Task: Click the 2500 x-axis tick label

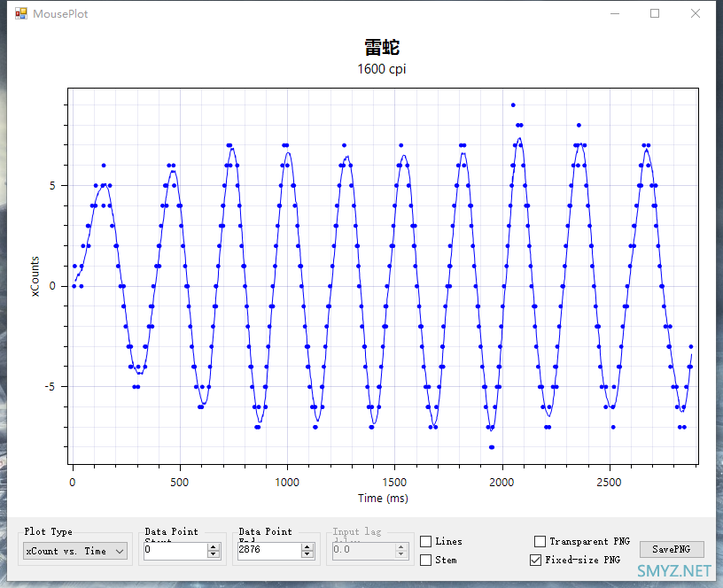Action: pos(609,483)
